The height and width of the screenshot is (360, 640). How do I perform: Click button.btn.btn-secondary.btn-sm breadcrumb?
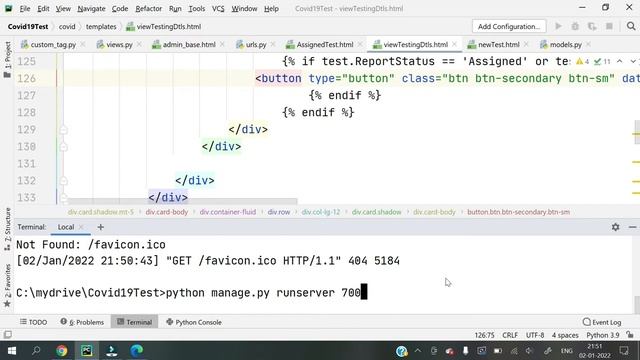[518, 212]
